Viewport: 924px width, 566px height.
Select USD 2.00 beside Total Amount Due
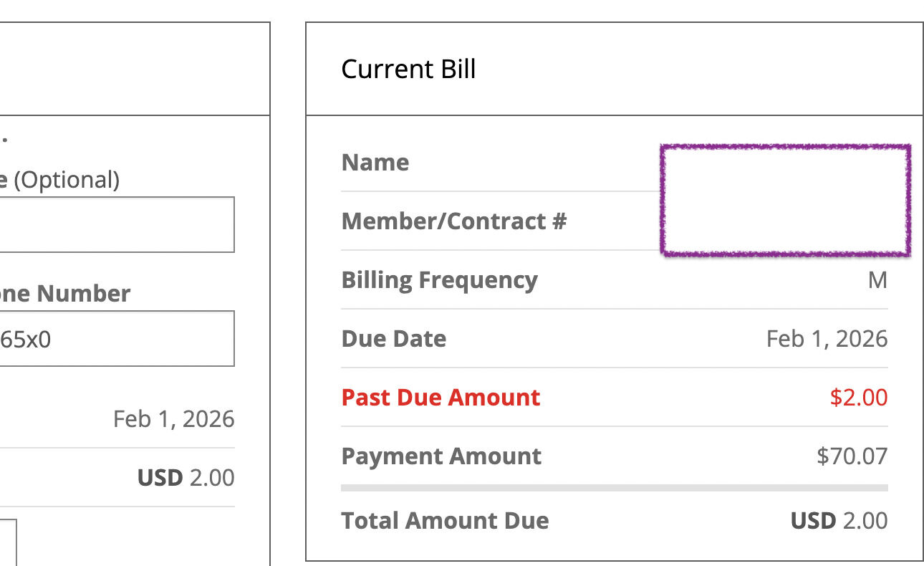point(839,521)
